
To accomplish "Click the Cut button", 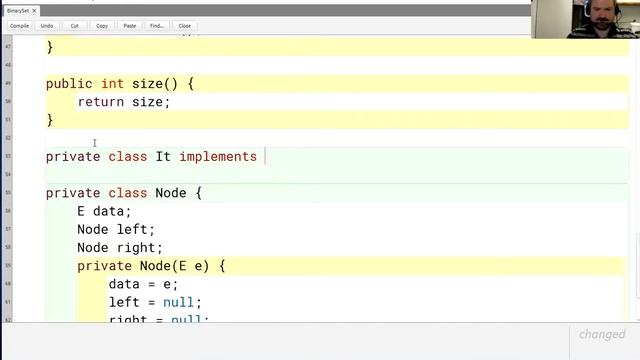I will tap(74, 26).
